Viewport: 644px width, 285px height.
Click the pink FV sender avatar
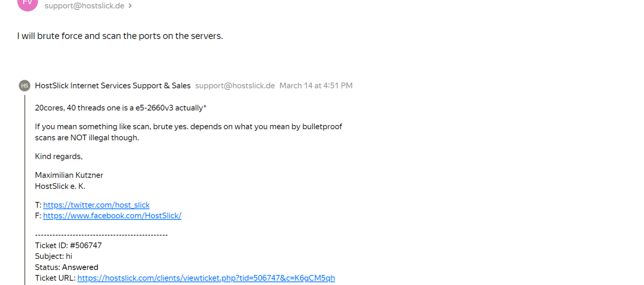coord(27,4)
